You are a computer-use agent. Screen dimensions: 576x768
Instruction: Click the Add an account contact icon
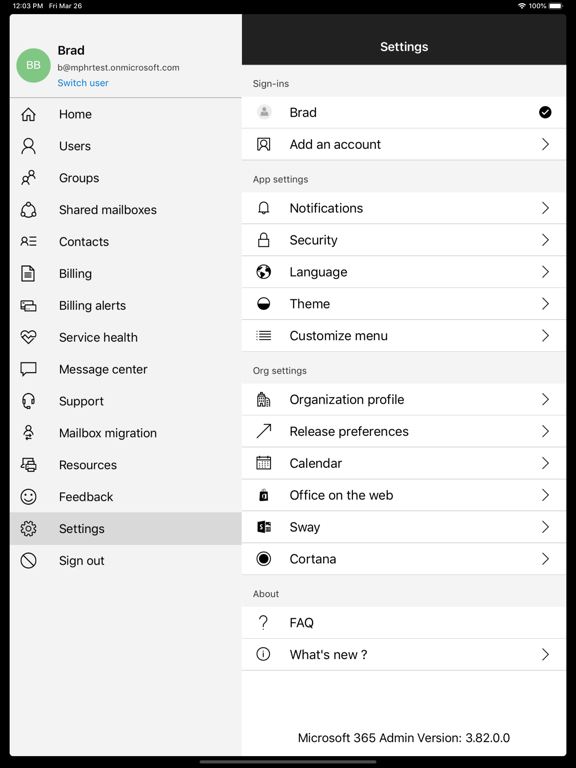(264, 144)
